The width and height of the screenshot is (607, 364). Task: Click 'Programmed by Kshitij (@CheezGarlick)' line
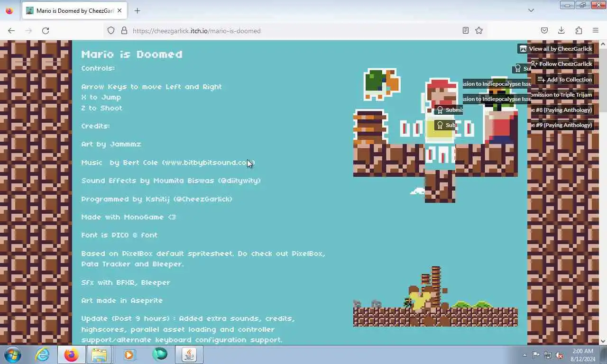[x=157, y=199]
